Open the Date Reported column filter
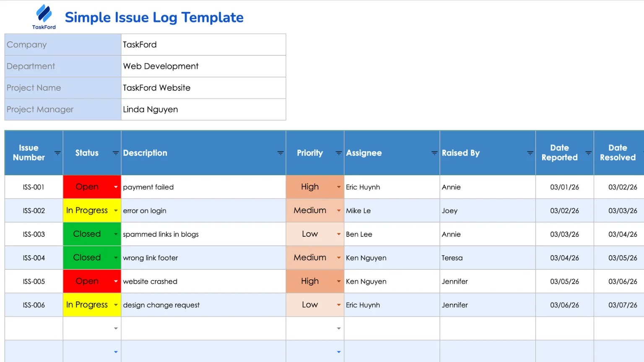 click(x=588, y=153)
